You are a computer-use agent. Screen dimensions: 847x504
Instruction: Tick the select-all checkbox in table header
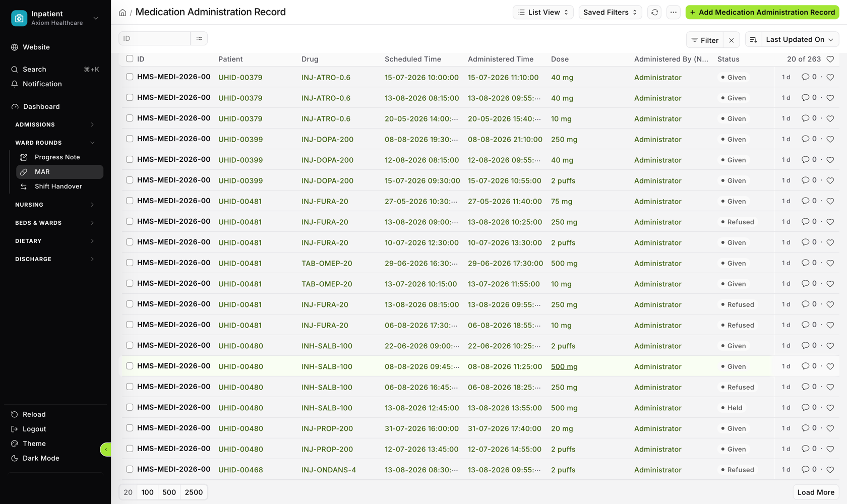(130, 58)
